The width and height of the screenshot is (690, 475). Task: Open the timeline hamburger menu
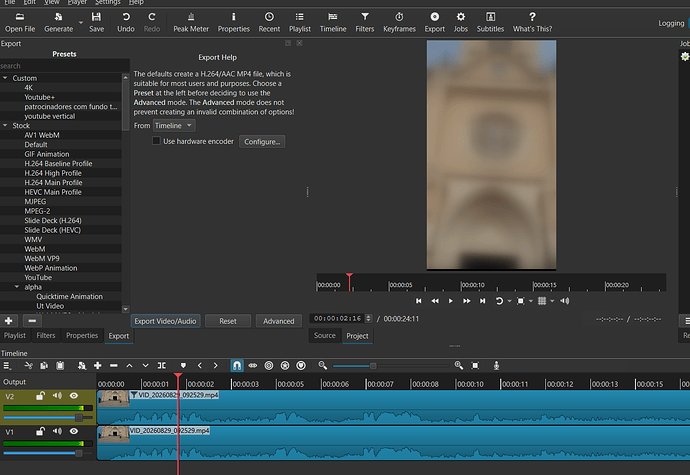[x=7, y=365]
